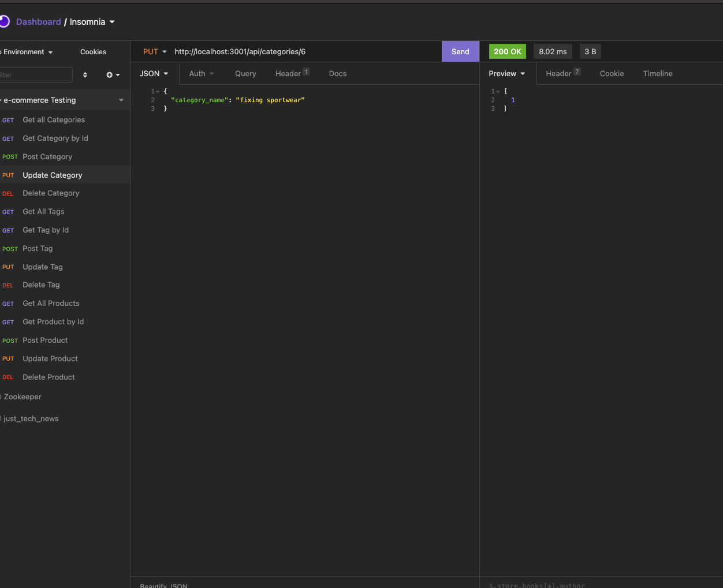Select the Get All Tags request

point(65,212)
